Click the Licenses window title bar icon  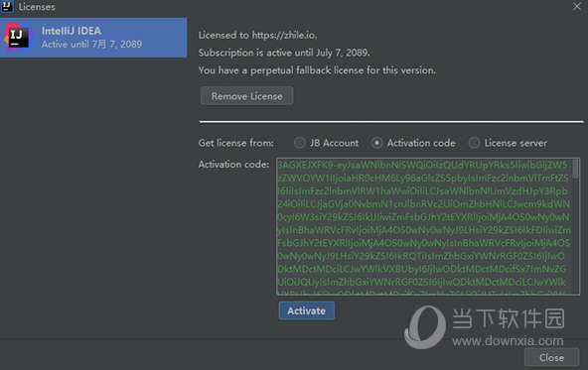pyautogui.click(x=7, y=6)
